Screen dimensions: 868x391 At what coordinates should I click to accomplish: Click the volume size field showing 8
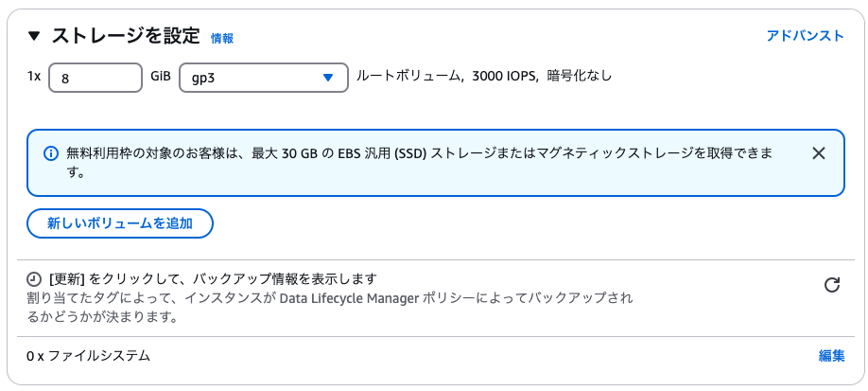point(95,78)
